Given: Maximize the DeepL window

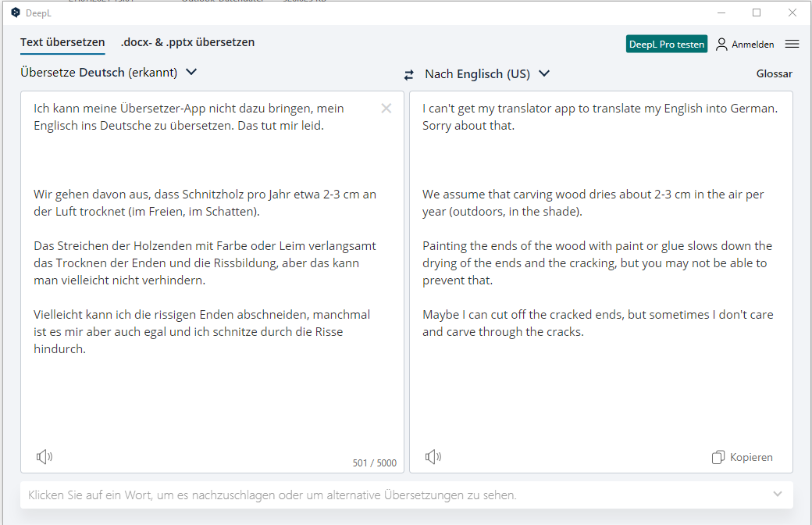Looking at the screenshot, I should pyautogui.click(x=757, y=13).
